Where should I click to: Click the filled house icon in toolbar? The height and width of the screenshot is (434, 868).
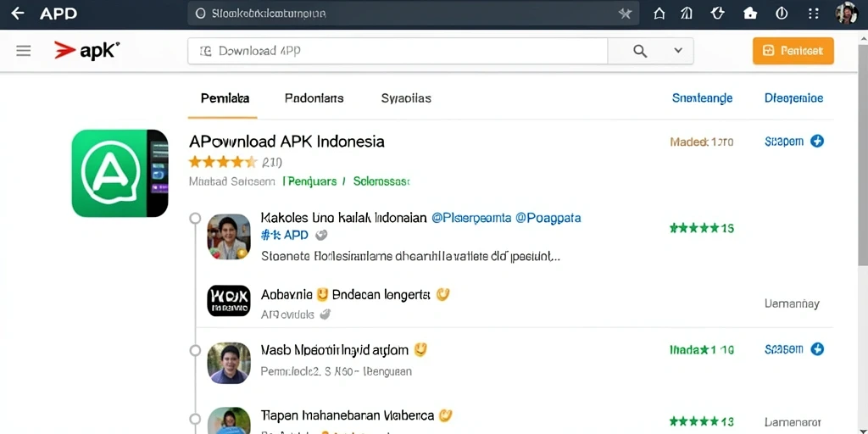pos(750,14)
